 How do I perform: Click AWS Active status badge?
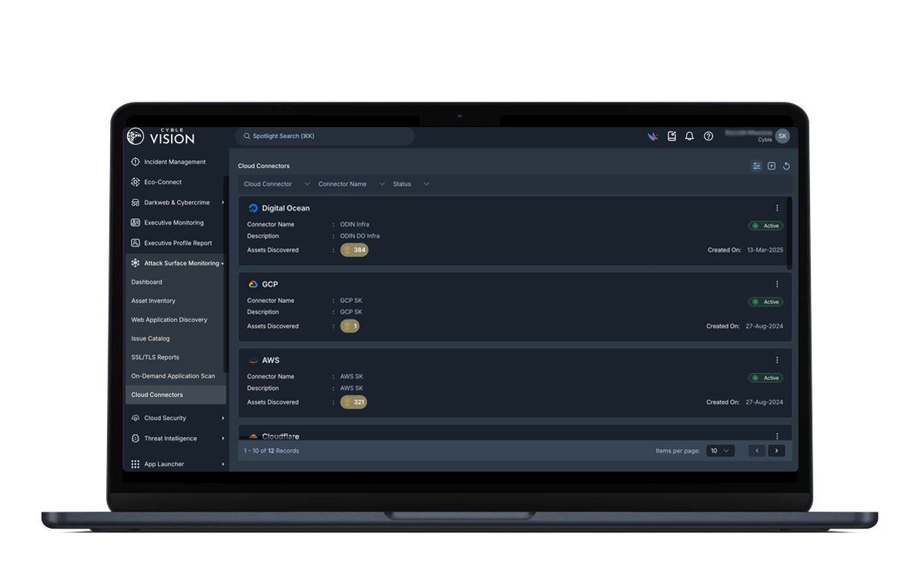(765, 378)
